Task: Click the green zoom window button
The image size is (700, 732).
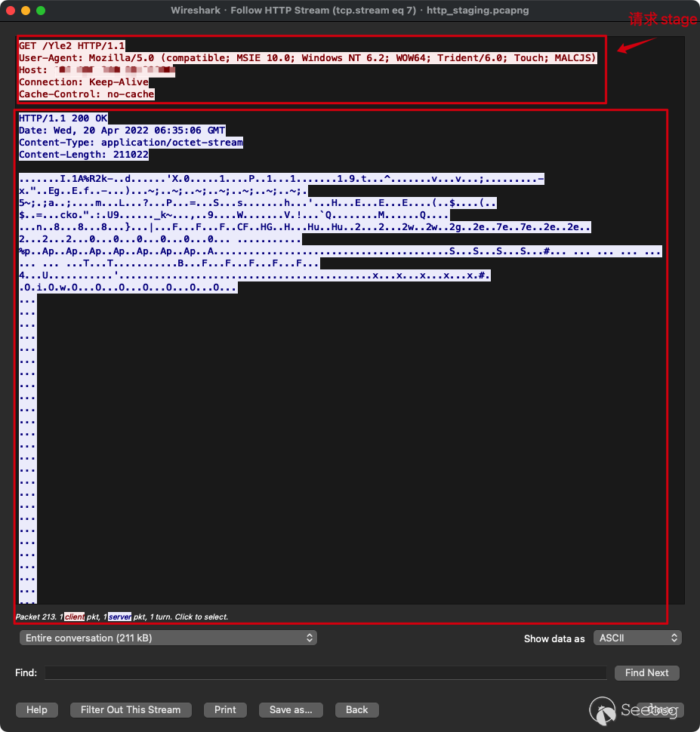Action: (41, 11)
